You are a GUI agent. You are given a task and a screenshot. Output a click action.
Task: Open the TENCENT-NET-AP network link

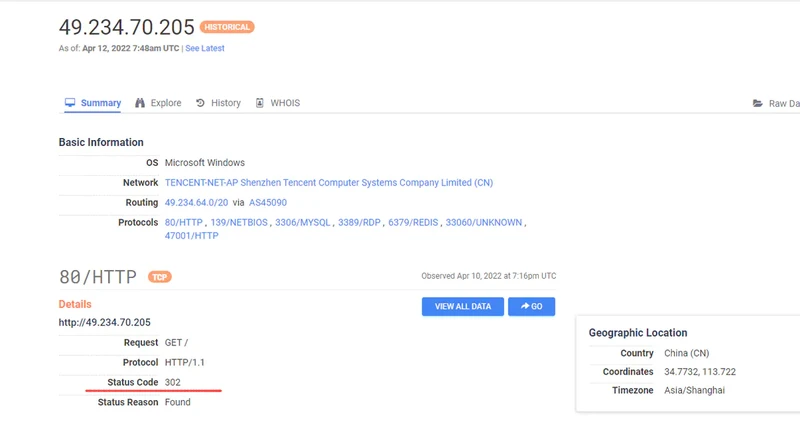click(x=329, y=182)
